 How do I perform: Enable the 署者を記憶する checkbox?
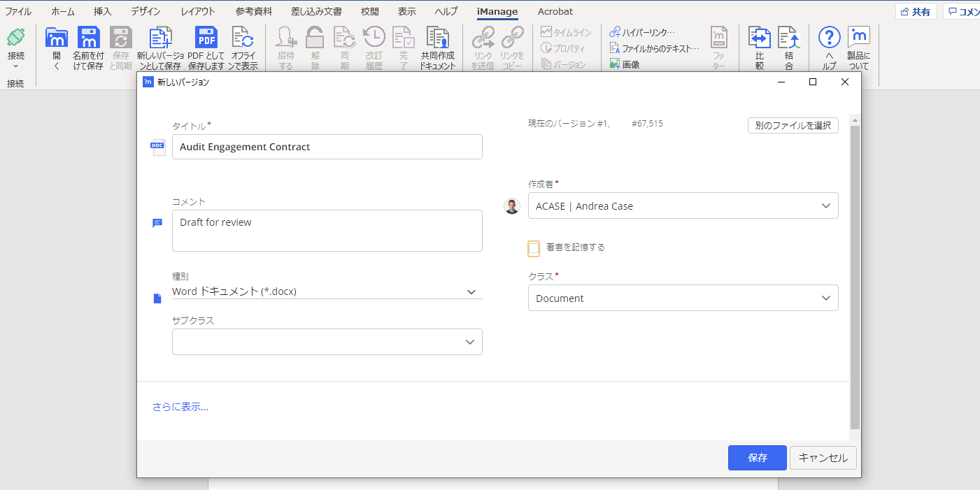(534, 247)
